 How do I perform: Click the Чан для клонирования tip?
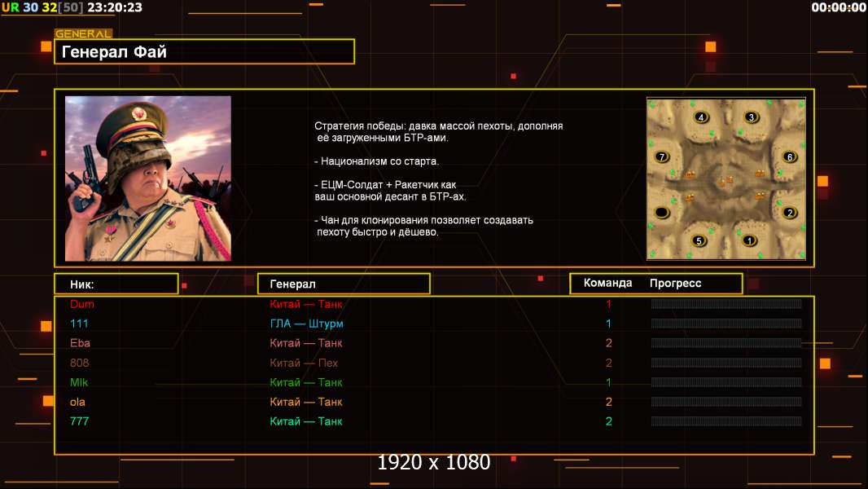[423, 226]
